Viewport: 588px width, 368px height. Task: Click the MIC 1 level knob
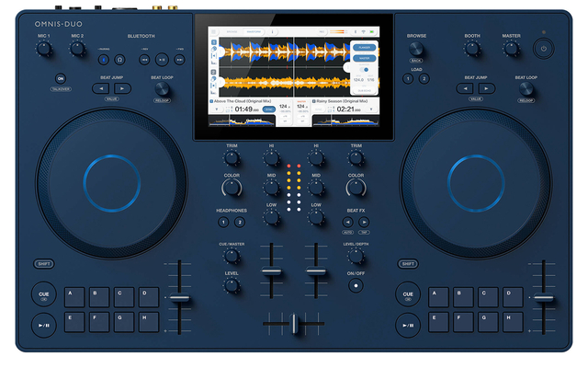tap(44, 49)
